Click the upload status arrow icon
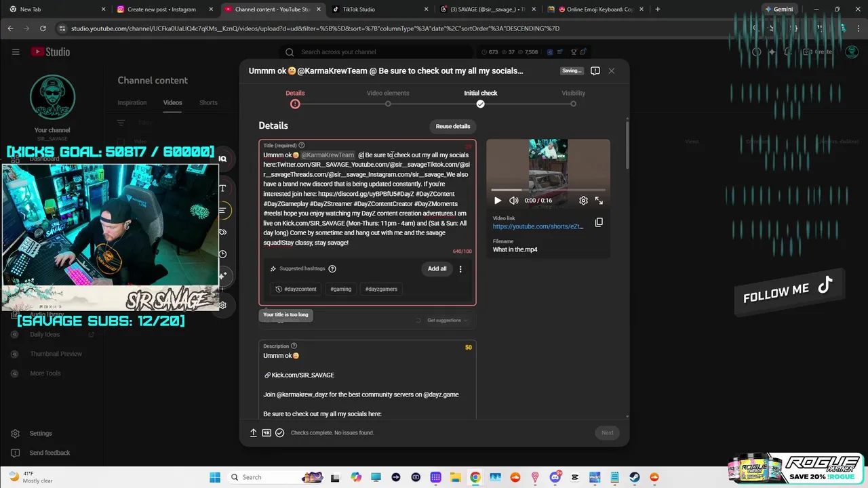The image size is (868, 488). point(254,432)
